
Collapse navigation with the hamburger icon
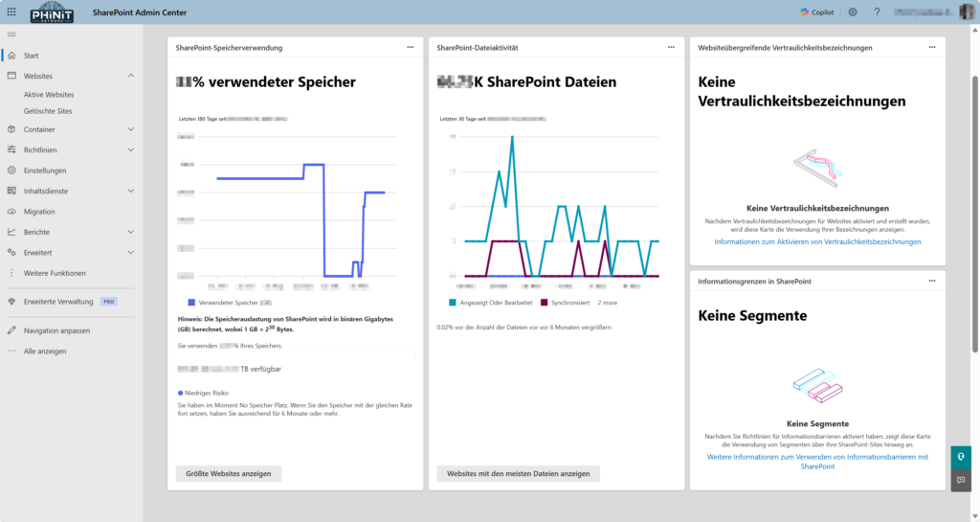pos(11,34)
